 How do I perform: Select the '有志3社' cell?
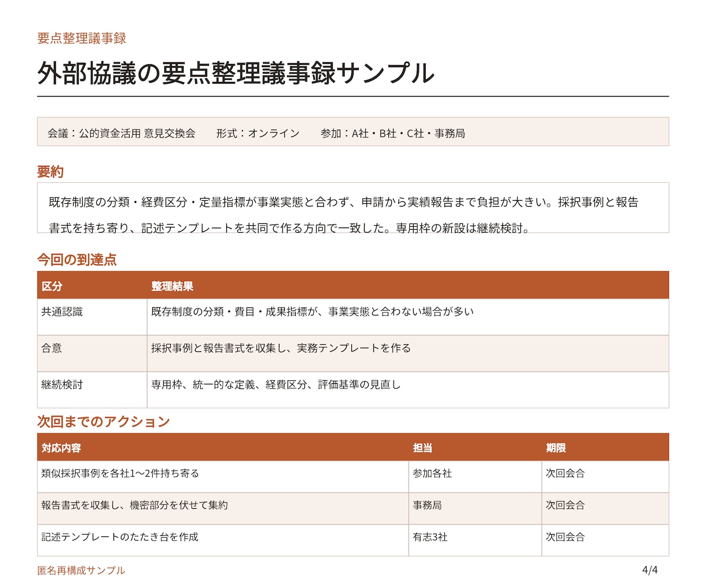click(x=475, y=540)
